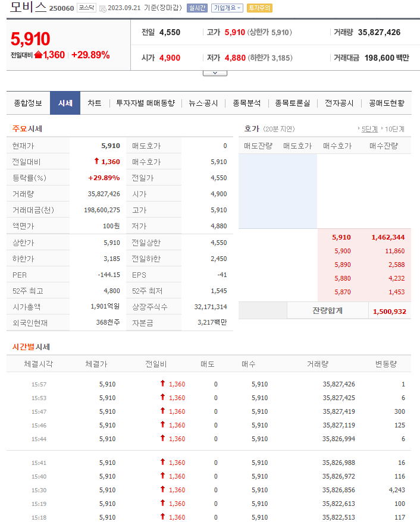420x522 pixels.
Task: Click the 52주 최저 value 1,545
Action: (x=219, y=291)
